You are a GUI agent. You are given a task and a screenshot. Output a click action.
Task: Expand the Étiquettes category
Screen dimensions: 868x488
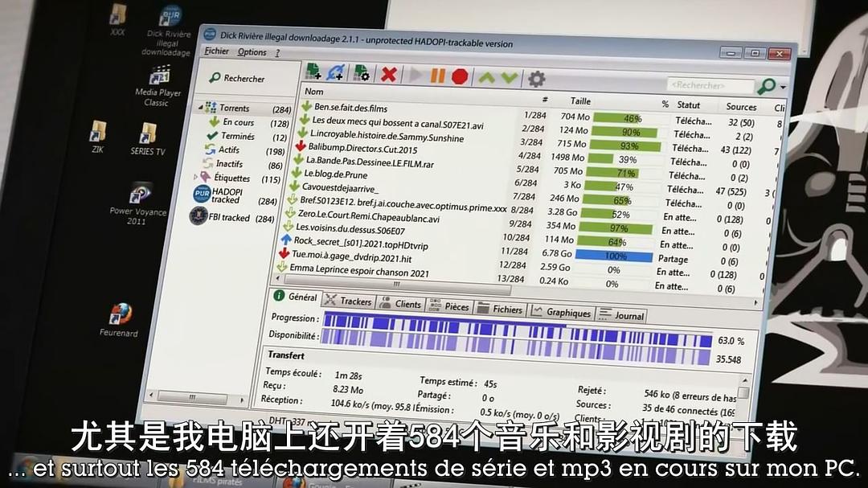coord(196,176)
